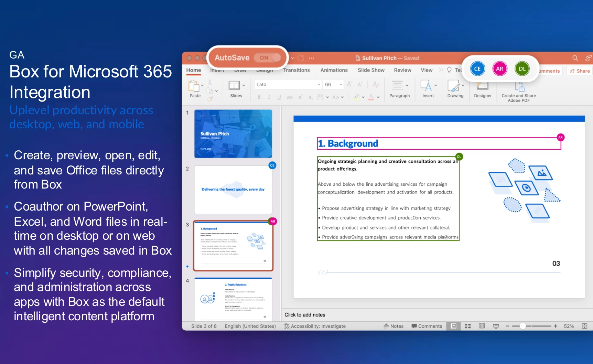This screenshot has width=593, height=364.
Task: Click the Tell Me lightbulb icon
Action: [449, 70]
